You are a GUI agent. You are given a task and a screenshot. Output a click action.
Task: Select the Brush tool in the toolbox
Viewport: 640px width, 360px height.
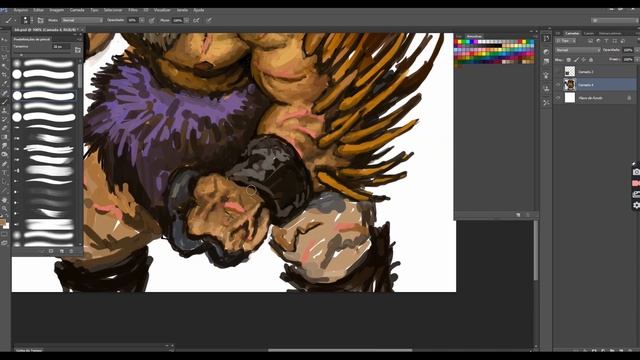coord(4,102)
